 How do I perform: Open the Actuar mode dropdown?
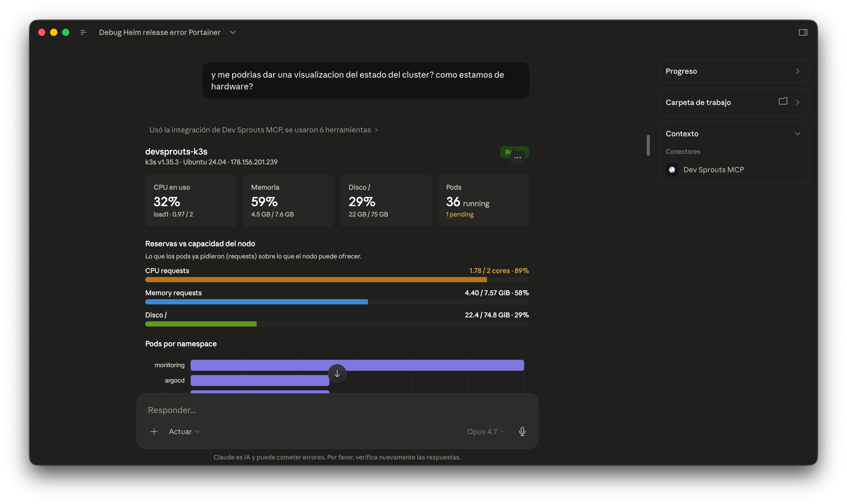click(x=184, y=431)
